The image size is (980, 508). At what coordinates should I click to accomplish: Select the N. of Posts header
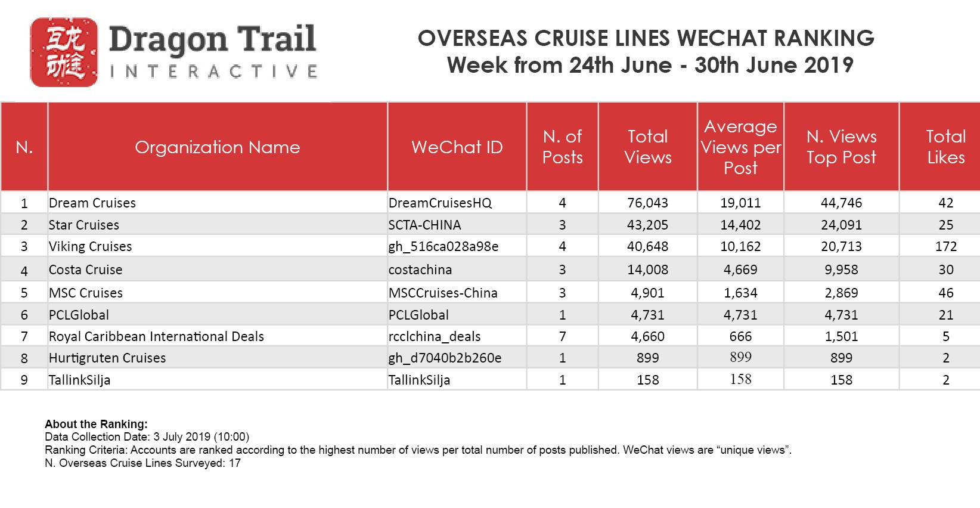click(x=562, y=147)
